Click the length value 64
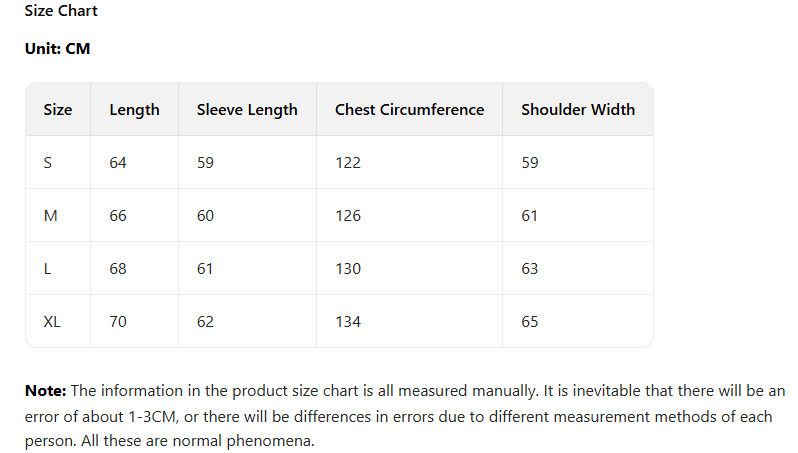This screenshot has width=798, height=453. [x=118, y=163]
